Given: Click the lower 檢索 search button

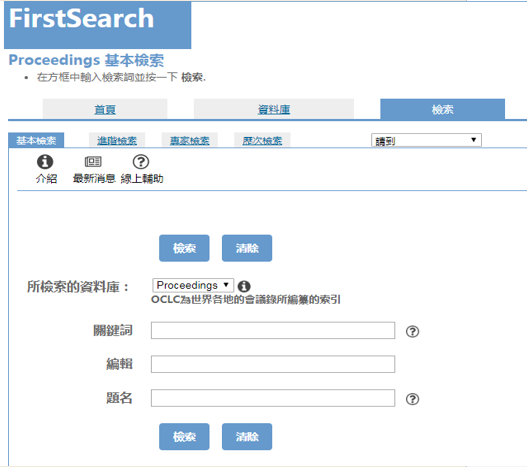Looking at the screenshot, I should [x=184, y=436].
